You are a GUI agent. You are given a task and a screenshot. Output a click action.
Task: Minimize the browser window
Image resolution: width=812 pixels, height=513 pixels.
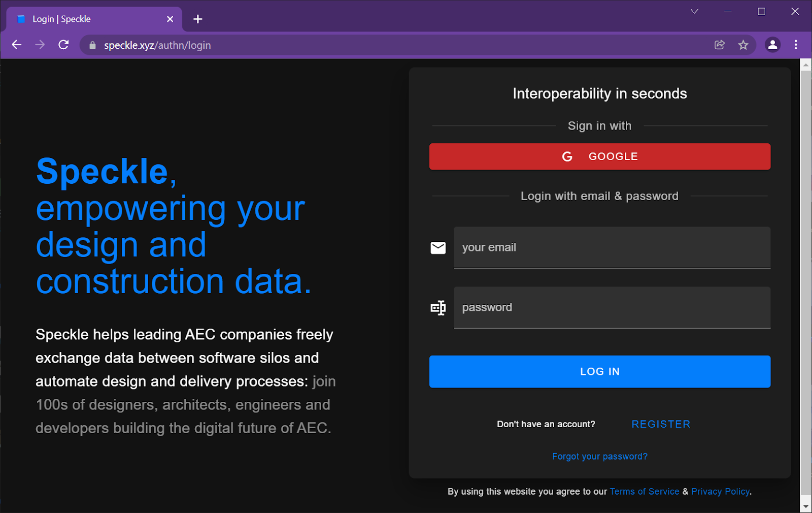[728, 11]
